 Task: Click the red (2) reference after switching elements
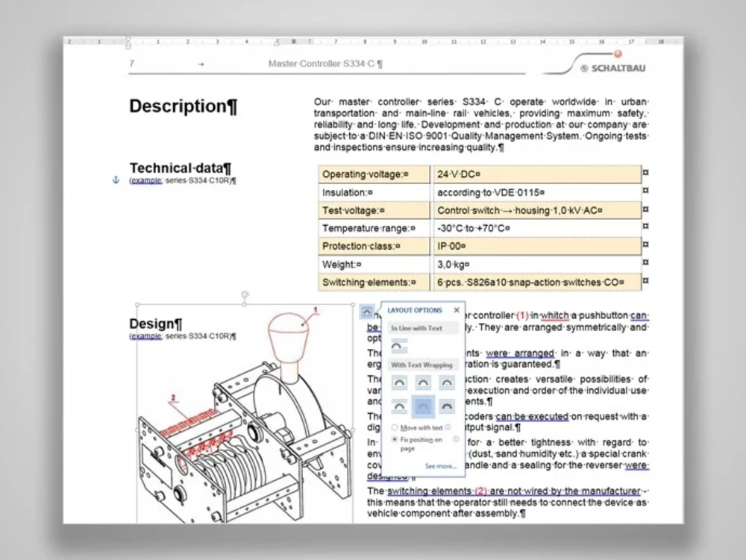481,491
